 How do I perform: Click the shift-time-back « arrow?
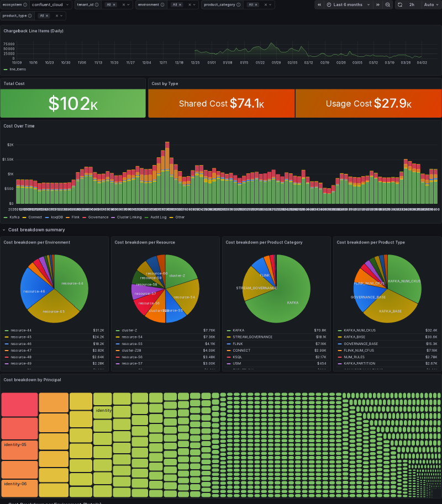tap(319, 5)
